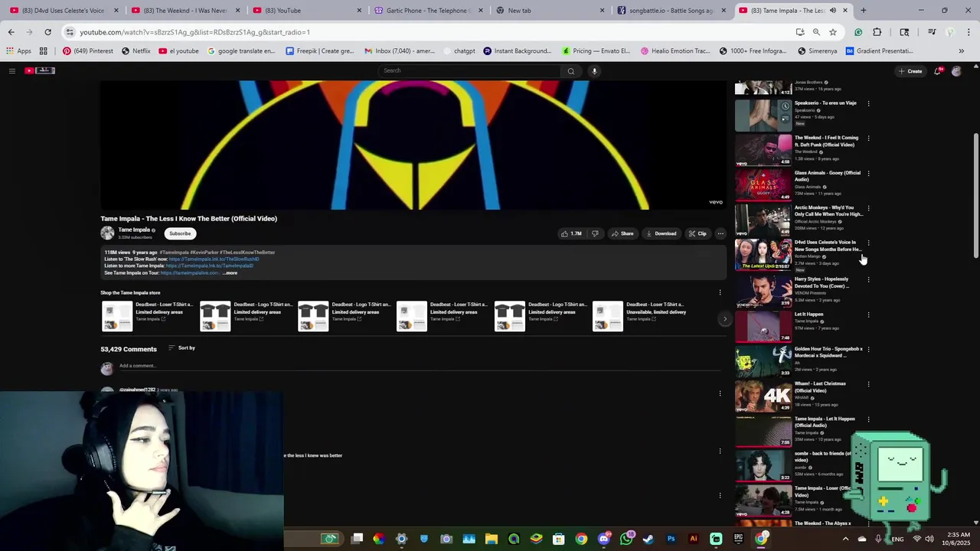Open a new browser tab
The image size is (980, 551).
click(863, 10)
